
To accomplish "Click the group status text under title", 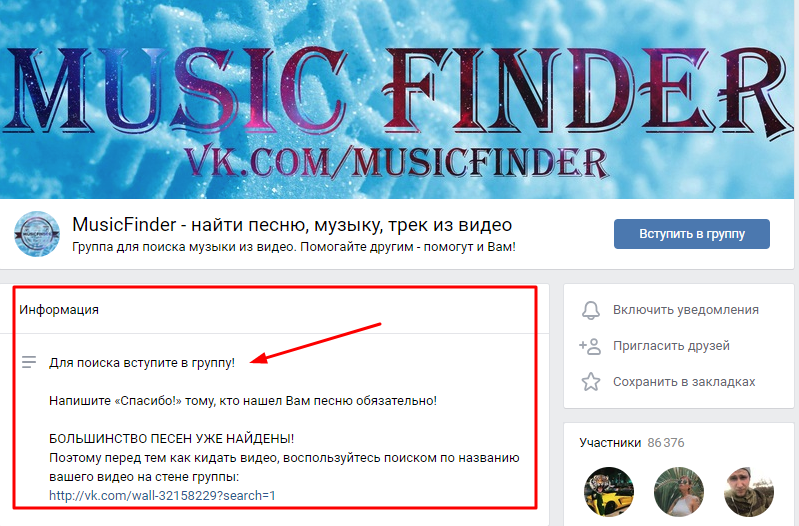I will [294, 247].
